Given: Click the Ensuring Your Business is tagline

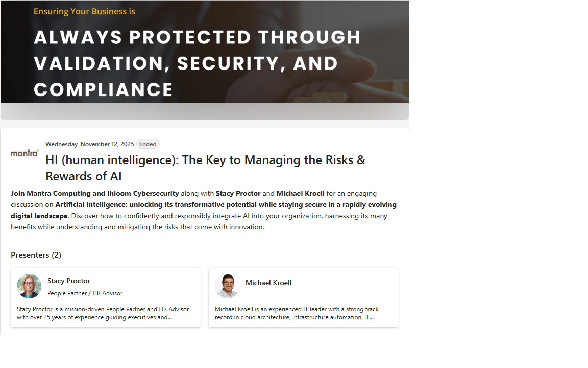Looking at the screenshot, I should click(84, 11).
